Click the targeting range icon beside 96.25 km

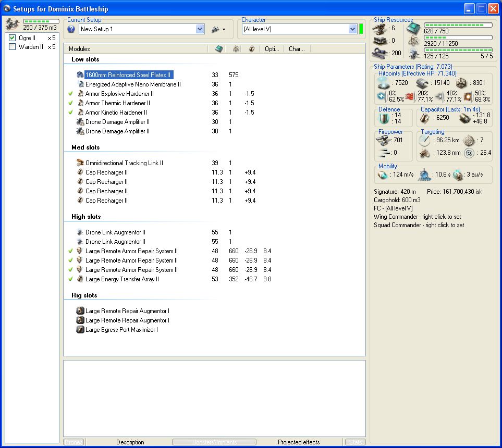tap(424, 140)
